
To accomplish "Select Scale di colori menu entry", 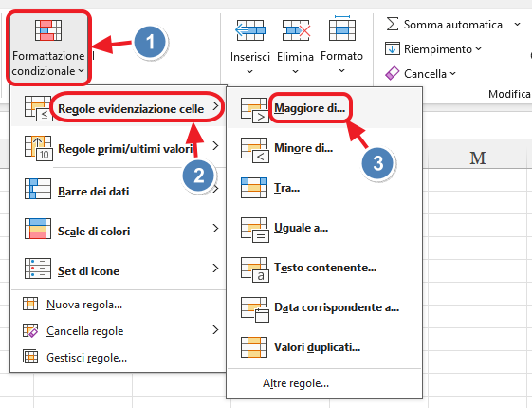I will [119, 229].
